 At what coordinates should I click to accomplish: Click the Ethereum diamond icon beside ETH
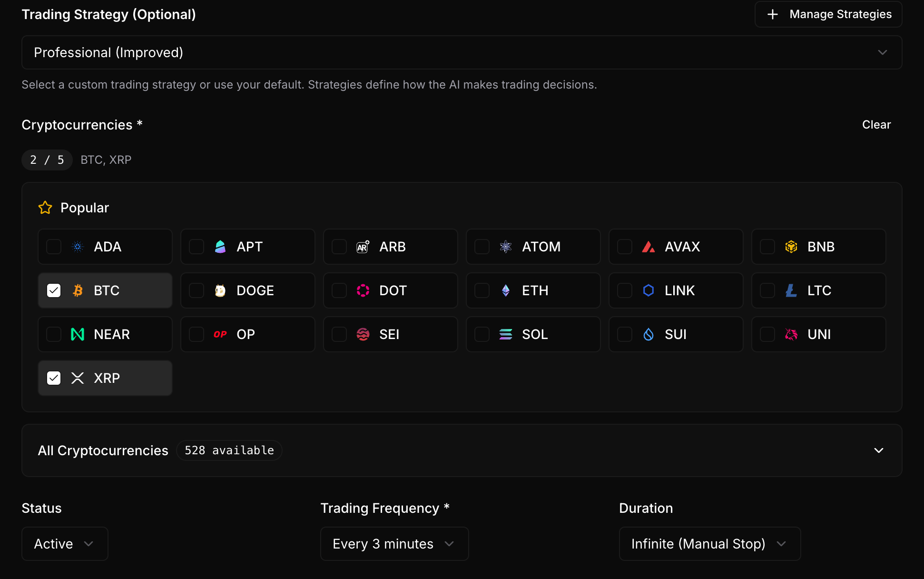505,290
